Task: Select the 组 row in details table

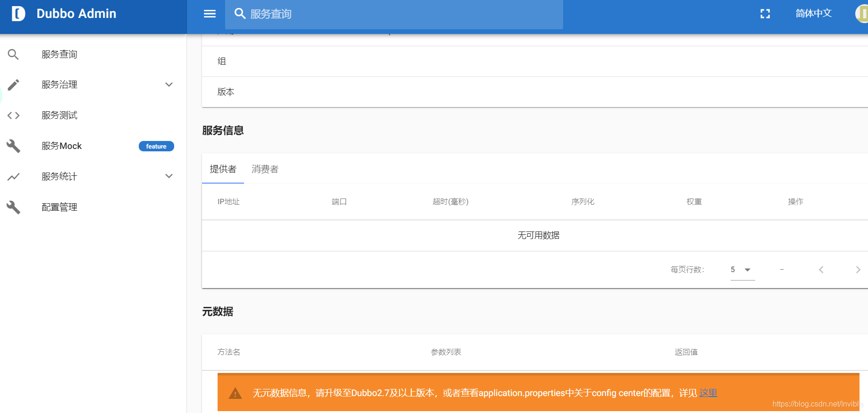Action: click(535, 61)
